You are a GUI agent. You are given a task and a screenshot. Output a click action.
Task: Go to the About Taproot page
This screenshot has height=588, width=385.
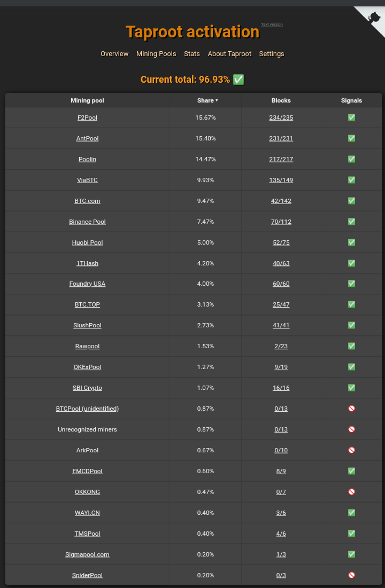229,53
